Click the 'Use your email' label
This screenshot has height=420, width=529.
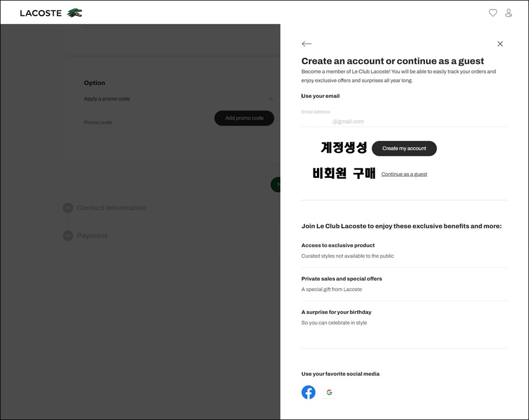tap(321, 96)
